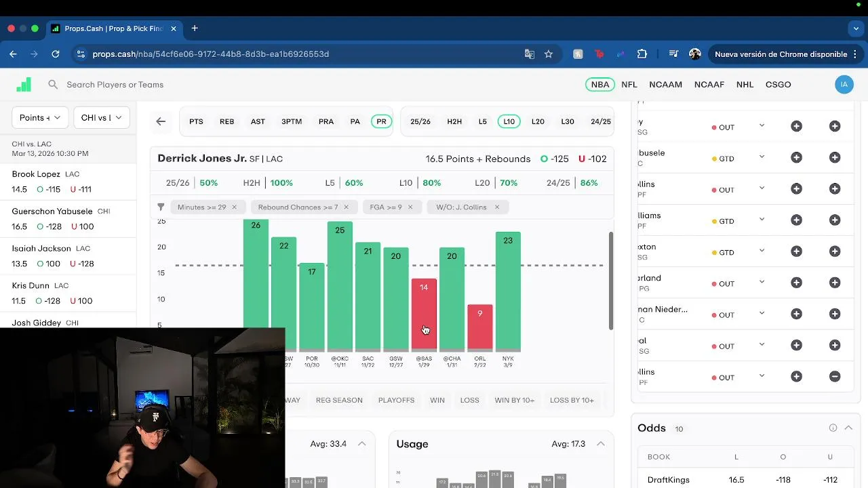The width and height of the screenshot is (868, 488).
Task: Click the search magnifier icon
Action: click(x=53, y=85)
